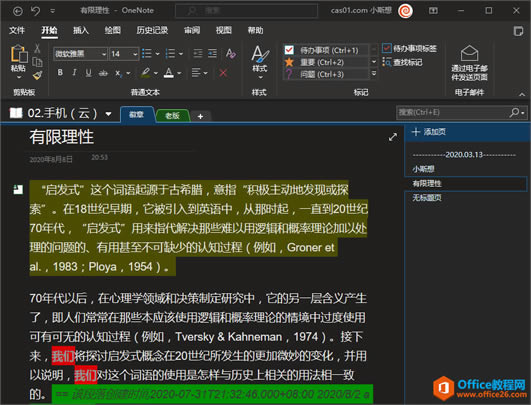Click the increase indent icon
This screenshot has height=405, width=531.
[x=212, y=54]
